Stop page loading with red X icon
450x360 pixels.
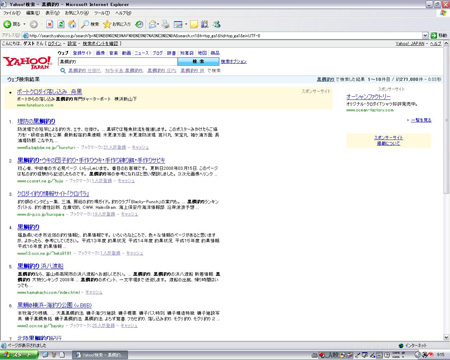point(50,24)
